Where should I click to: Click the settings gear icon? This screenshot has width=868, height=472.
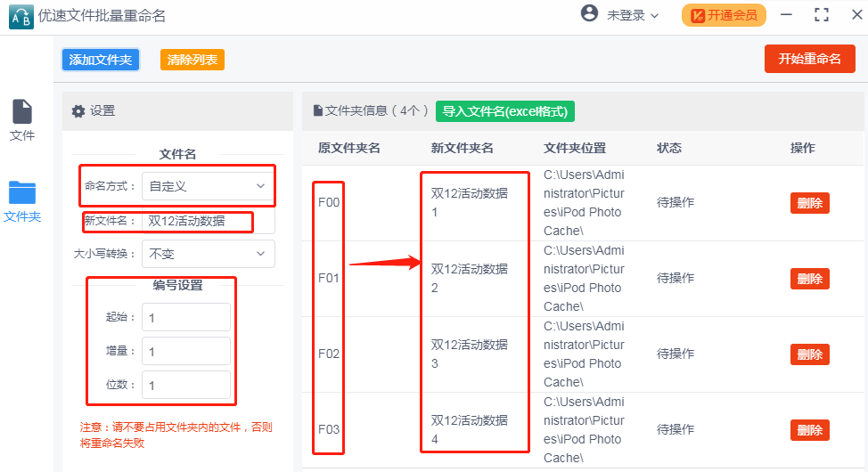[78, 111]
